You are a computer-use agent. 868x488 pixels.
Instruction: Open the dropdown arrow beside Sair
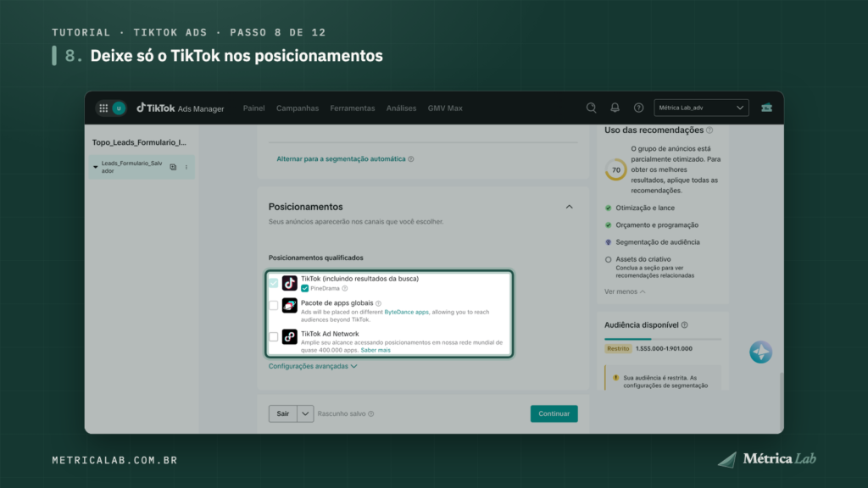(305, 413)
